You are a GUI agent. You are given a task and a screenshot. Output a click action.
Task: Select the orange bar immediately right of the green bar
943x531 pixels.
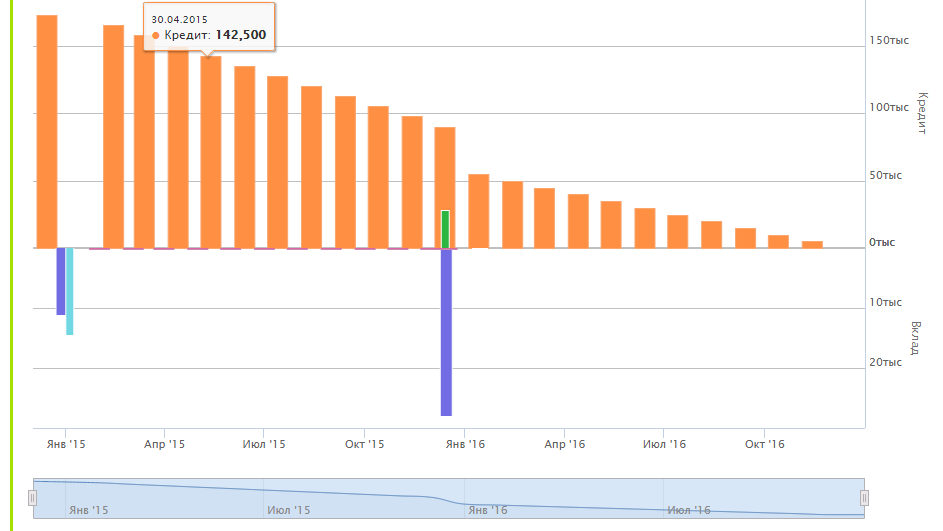click(x=479, y=211)
